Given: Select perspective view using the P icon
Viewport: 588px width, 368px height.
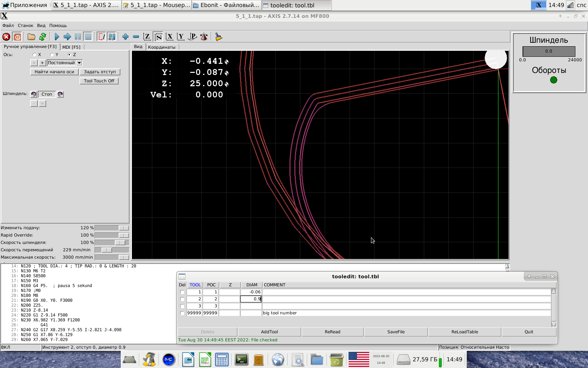Looking at the screenshot, I should [192, 37].
